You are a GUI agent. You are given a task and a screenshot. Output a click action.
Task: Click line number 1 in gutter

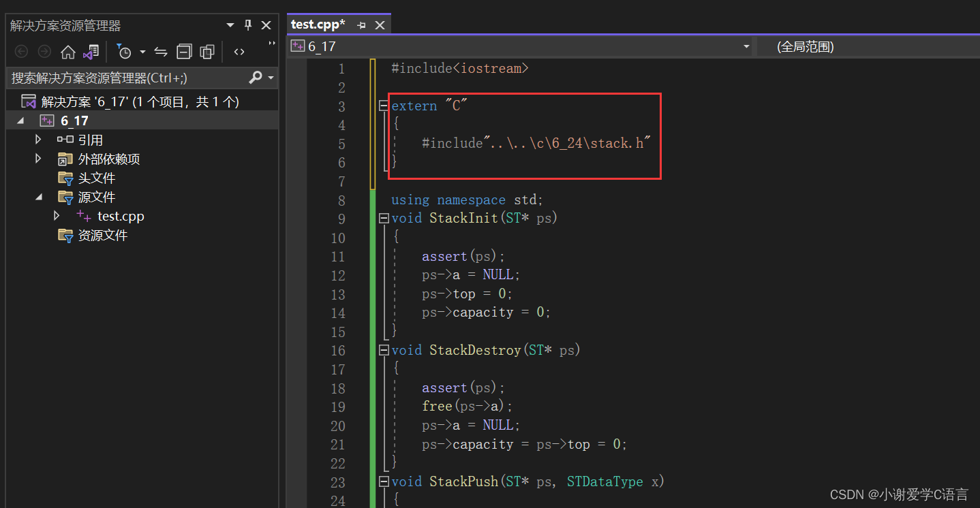coord(341,69)
